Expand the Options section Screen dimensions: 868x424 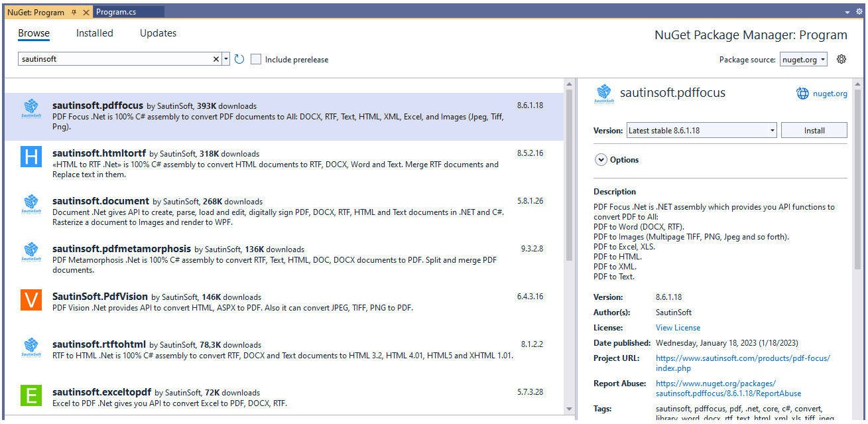click(x=601, y=160)
